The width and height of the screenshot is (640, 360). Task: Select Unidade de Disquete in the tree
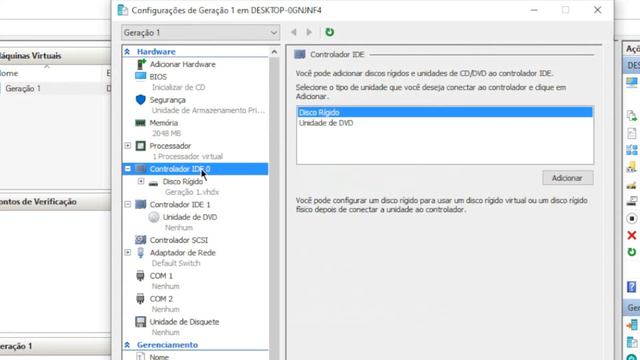tap(184, 322)
